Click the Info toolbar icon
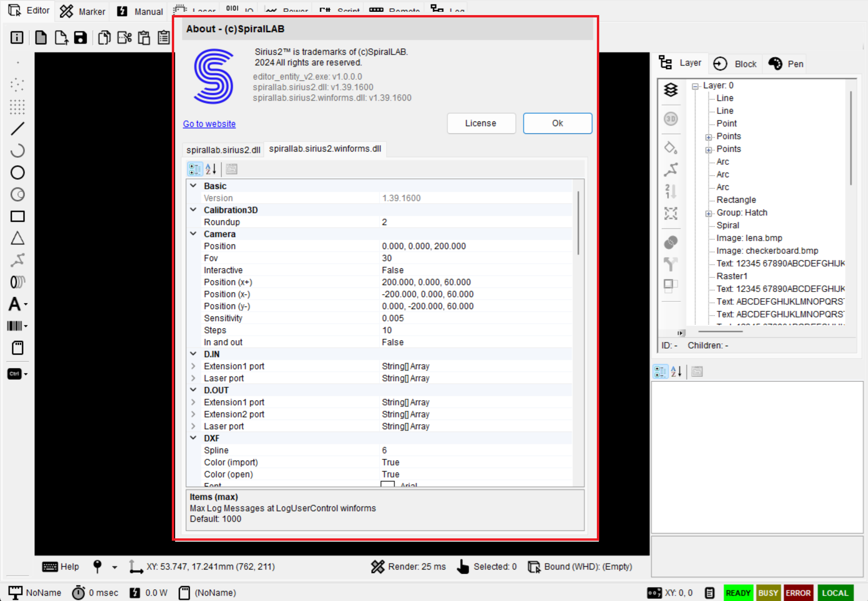The height and width of the screenshot is (601, 868). 17,38
